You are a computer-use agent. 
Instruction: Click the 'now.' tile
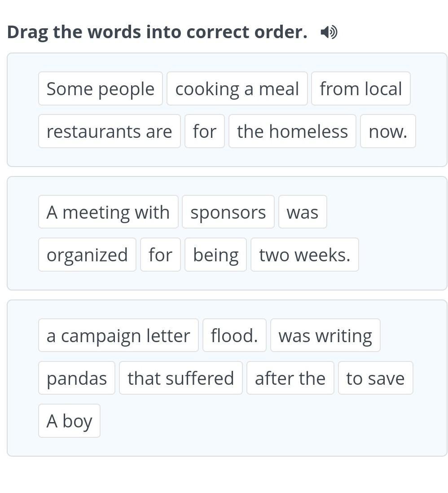(x=388, y=131)
